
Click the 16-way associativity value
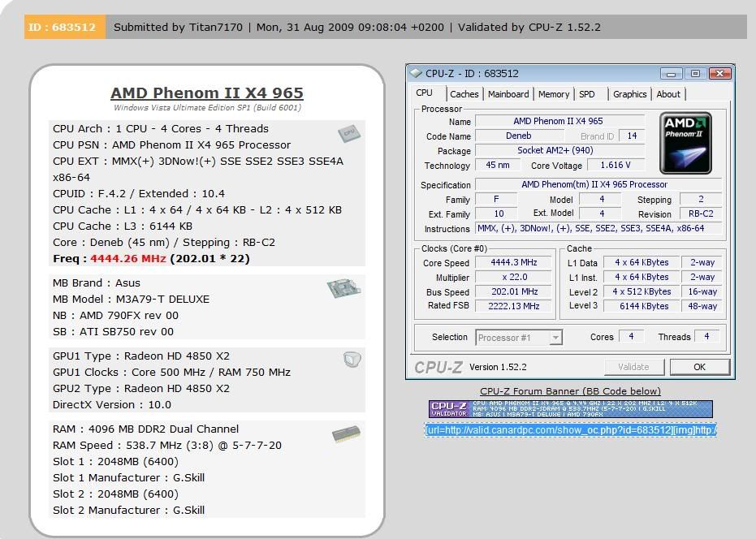pos(702,291)
